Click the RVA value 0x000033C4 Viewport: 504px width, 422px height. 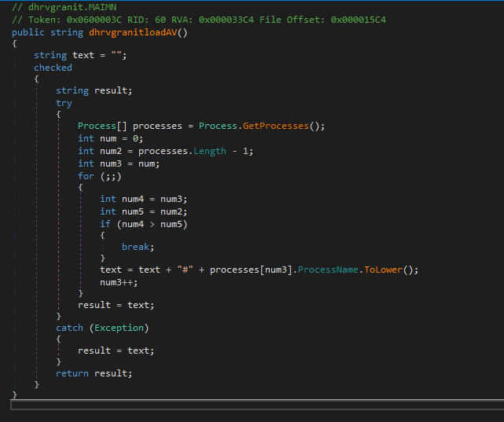(226, 20)
